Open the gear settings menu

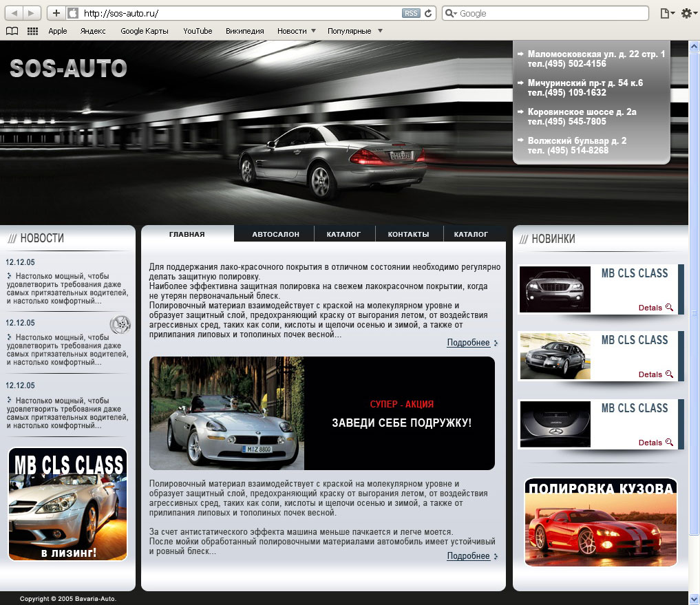pos(688,13)
